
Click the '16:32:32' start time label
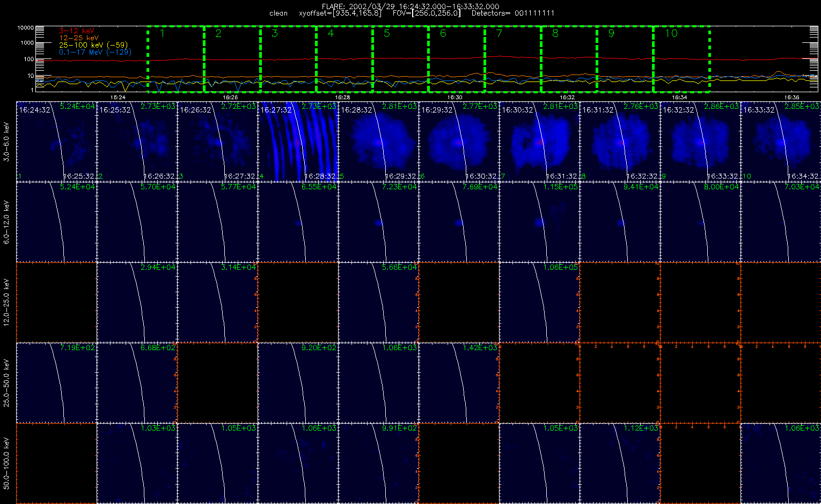click(x=678, y=110)
